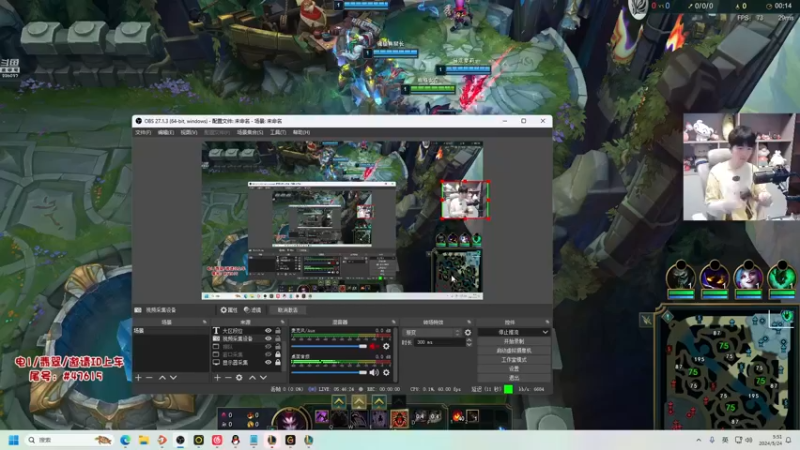Open Windows Start menu
Viewport: 800px width, 450px height.
click(14, 440)
